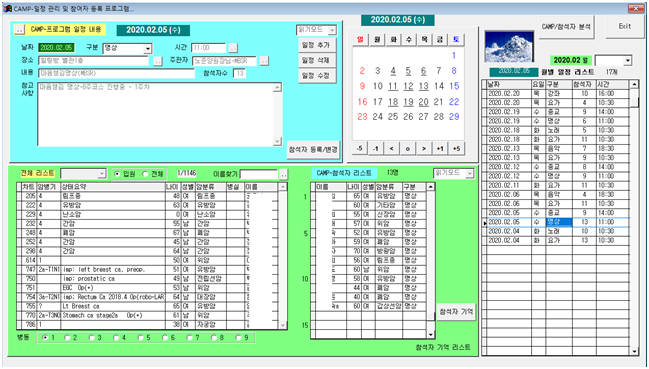Open 참석자 등록/변경

313,149
